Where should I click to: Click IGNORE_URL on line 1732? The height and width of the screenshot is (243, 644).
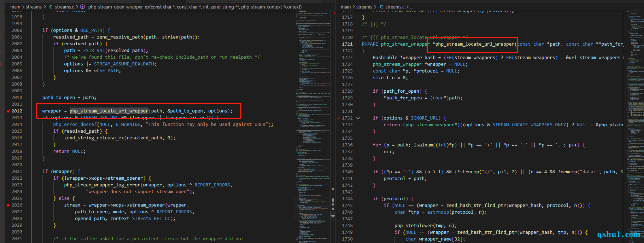tap(425, 118)
